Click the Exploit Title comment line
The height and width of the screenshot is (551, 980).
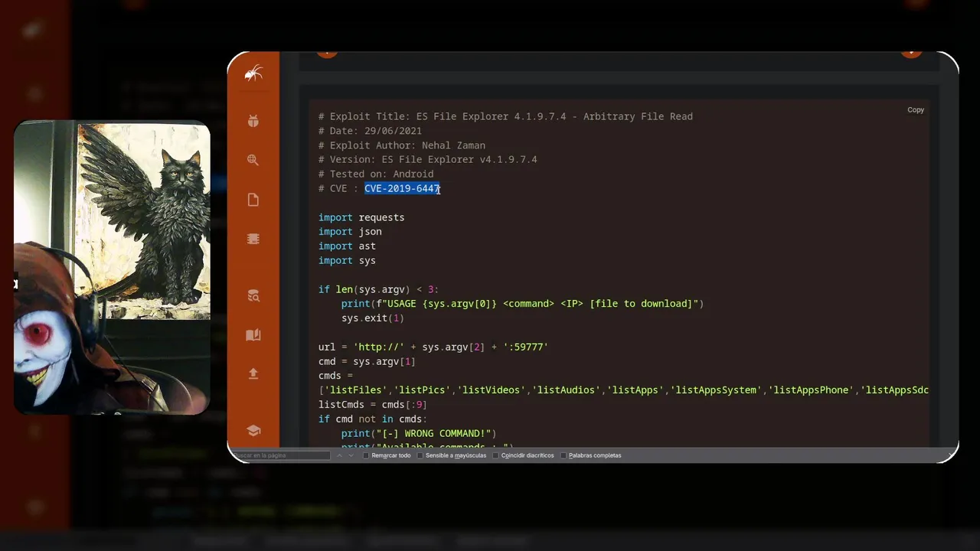[x=505, y=116]
